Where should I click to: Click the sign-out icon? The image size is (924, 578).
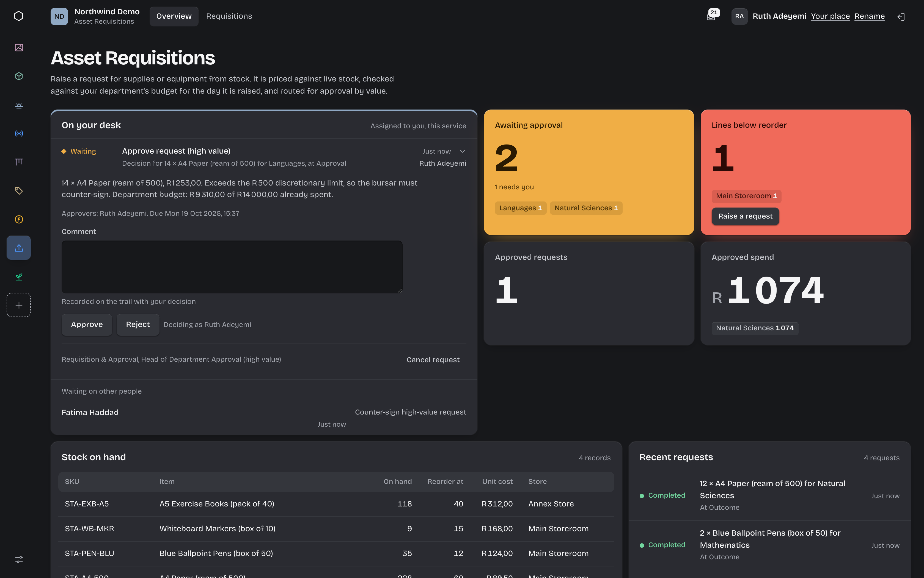(x=901, y=17)
